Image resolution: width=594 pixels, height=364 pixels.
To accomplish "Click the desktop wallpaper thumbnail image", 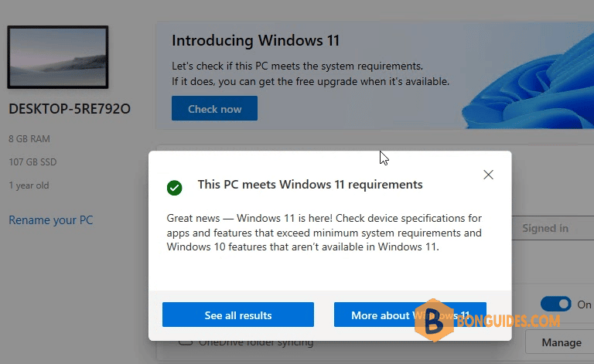I will [58, 57].
